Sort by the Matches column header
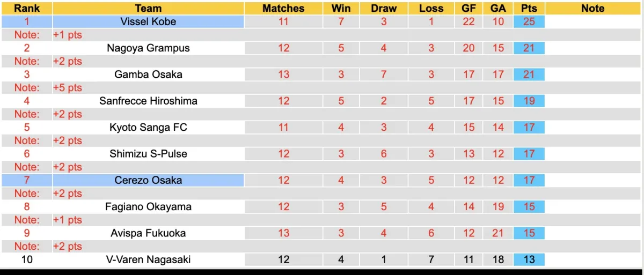This screenshot has width=644, height=275. click(x=283, y=8)
